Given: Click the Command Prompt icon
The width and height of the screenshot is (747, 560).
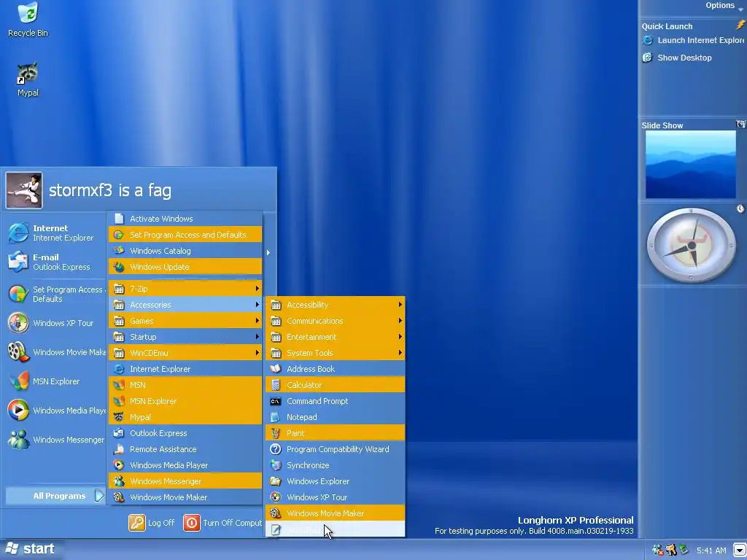Looking at the screenshot, I should (275, 401).
